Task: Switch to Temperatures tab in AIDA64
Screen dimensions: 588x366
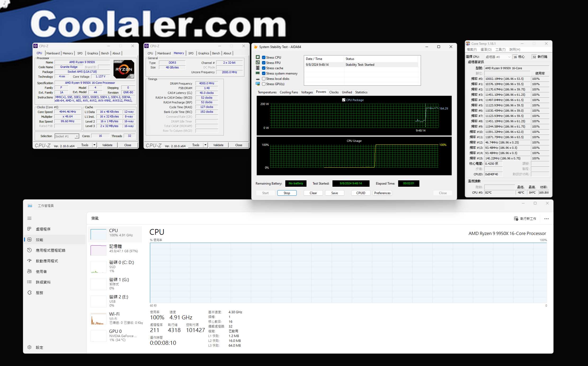Action: 267,92
